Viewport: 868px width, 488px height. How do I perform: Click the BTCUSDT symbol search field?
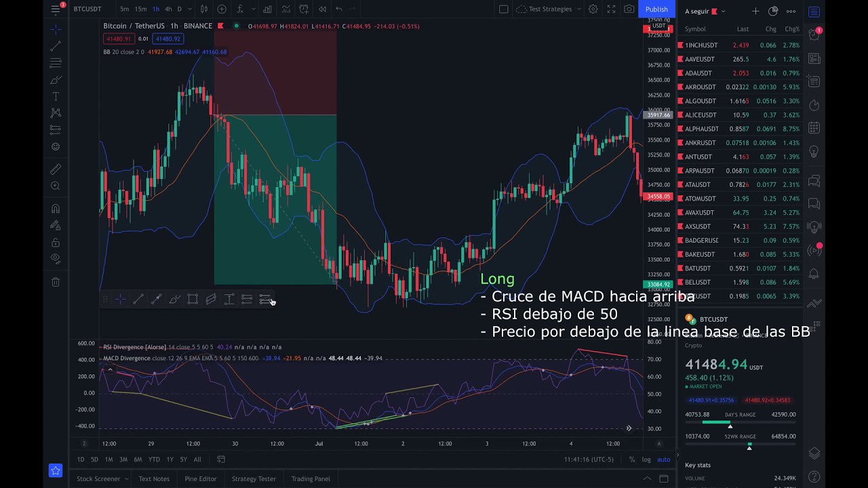(x=88, y=9)
